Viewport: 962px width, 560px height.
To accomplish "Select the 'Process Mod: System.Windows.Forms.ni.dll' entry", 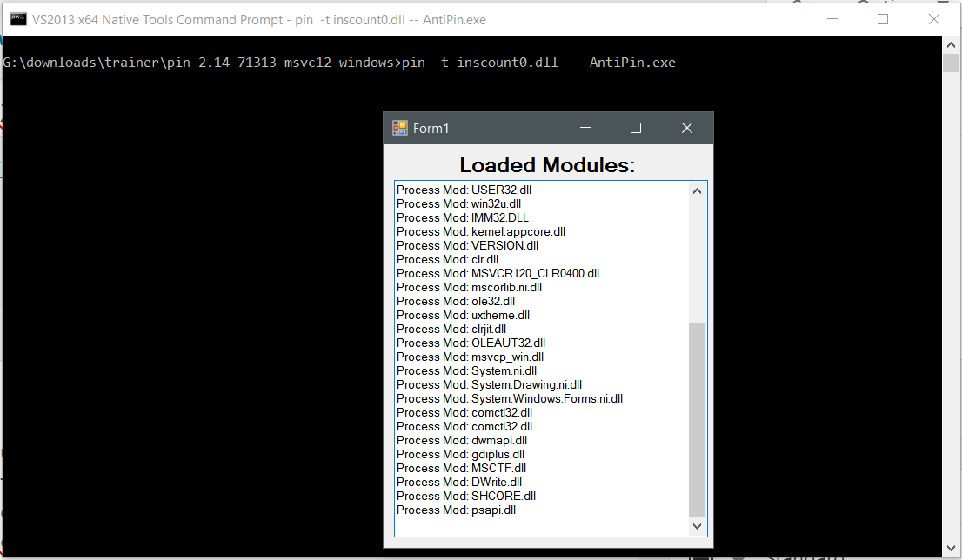I will pos(510,398).
